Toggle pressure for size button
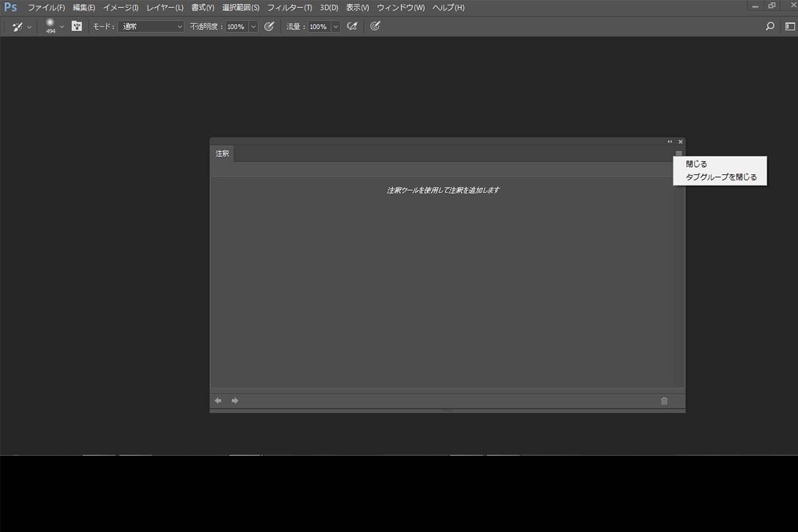This screenshot has height=532, width=798. pyautogui.click(x=375, y=27)
